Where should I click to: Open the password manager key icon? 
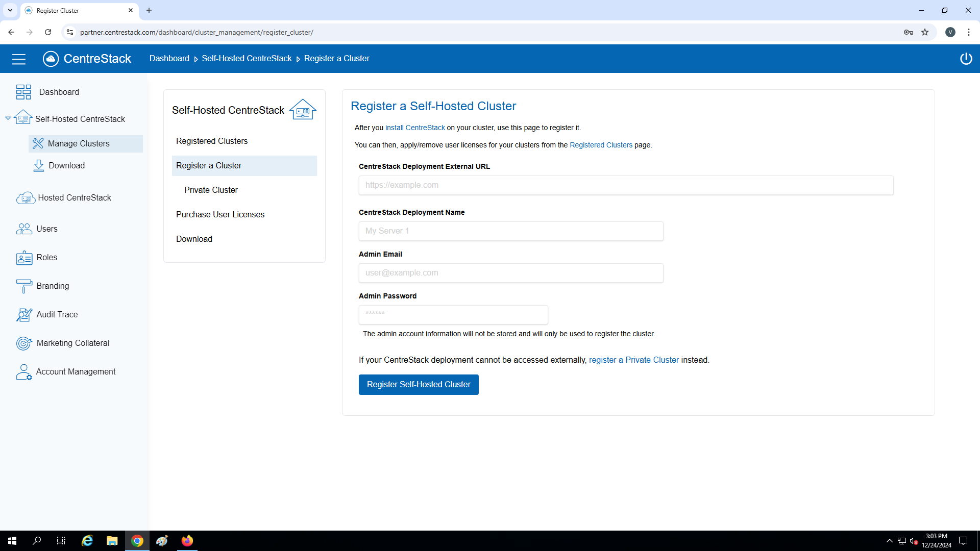tap(909, 32)
